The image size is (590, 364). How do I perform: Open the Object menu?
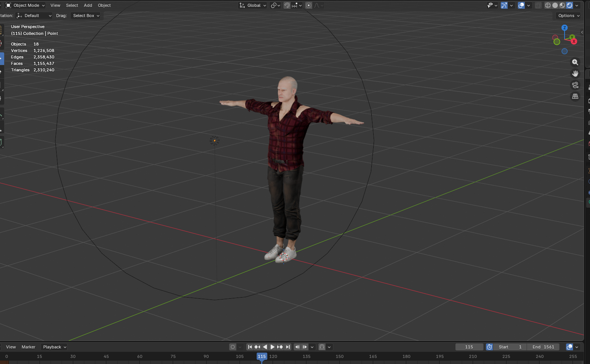tap(104, 6)
